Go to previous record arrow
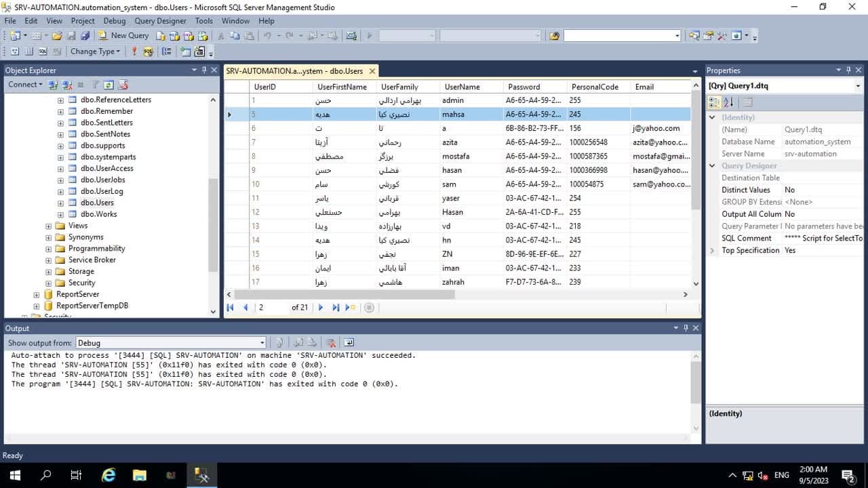The width and height of the screenshot is (868, 488). [245, 307]
